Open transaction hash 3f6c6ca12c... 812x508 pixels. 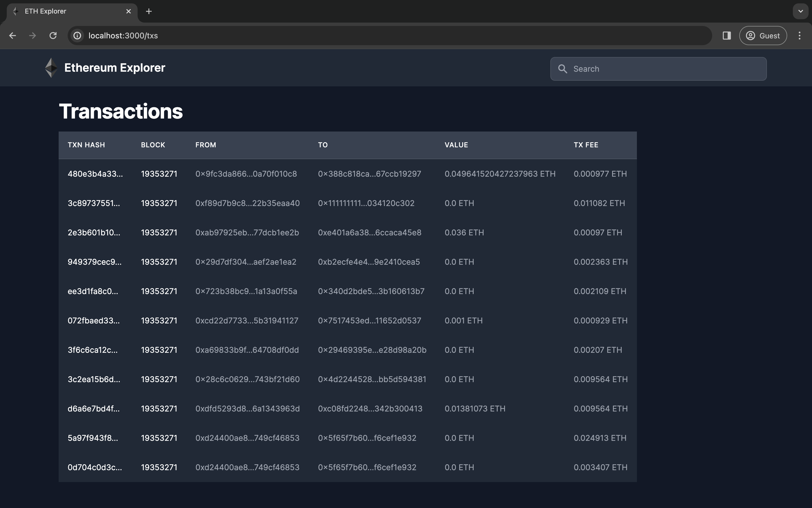pos(92,350)
